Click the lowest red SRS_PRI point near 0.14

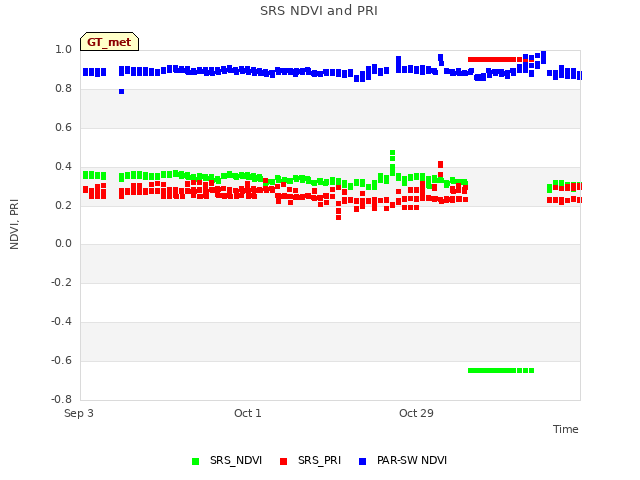click(338, 218)
